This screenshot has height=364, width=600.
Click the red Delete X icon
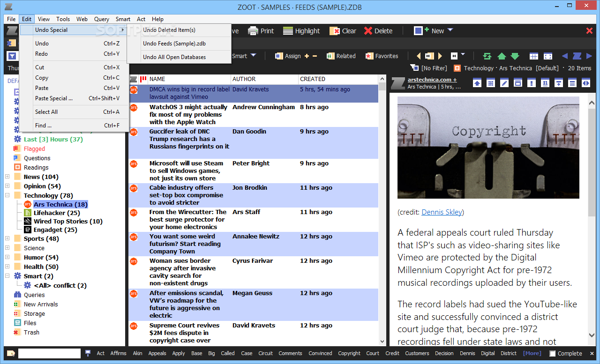[x=368, y=31]
